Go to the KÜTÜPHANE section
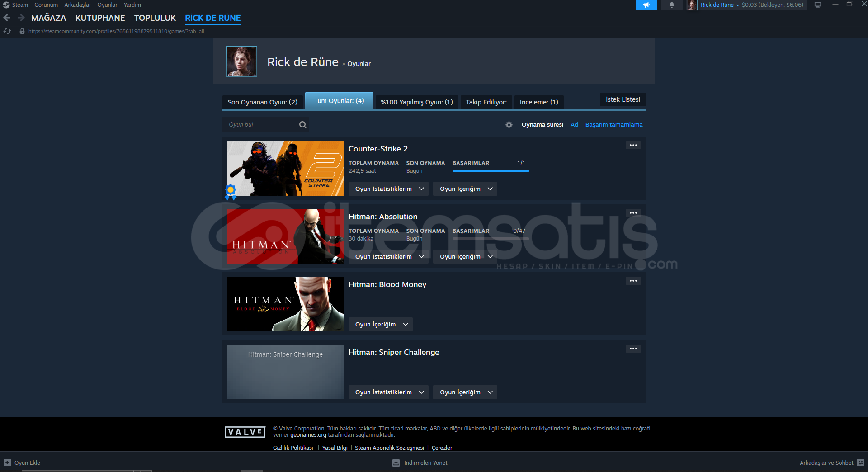 [100, 18]
